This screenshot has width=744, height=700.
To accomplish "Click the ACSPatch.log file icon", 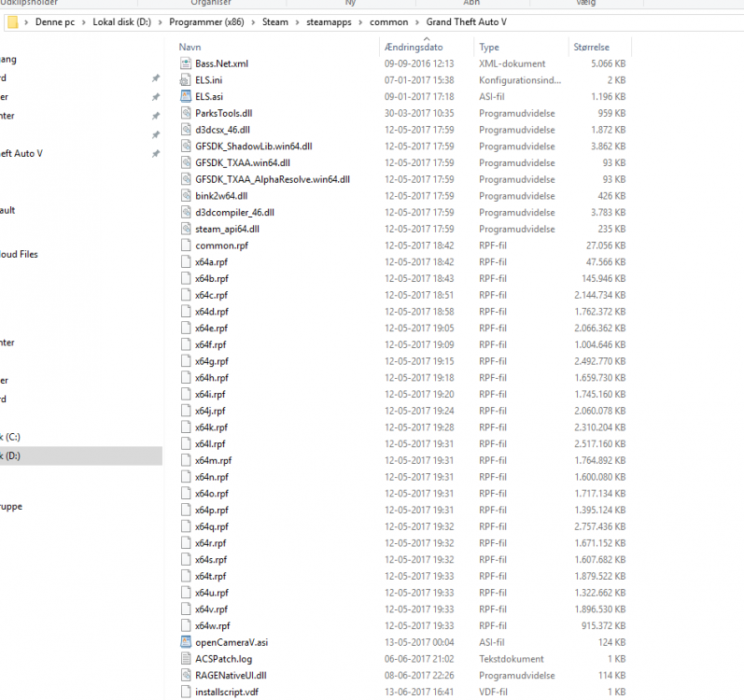I will point(186,659).
